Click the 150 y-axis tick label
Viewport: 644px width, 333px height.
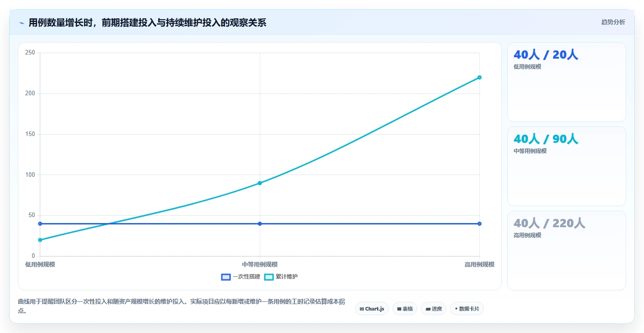[30, 134]
